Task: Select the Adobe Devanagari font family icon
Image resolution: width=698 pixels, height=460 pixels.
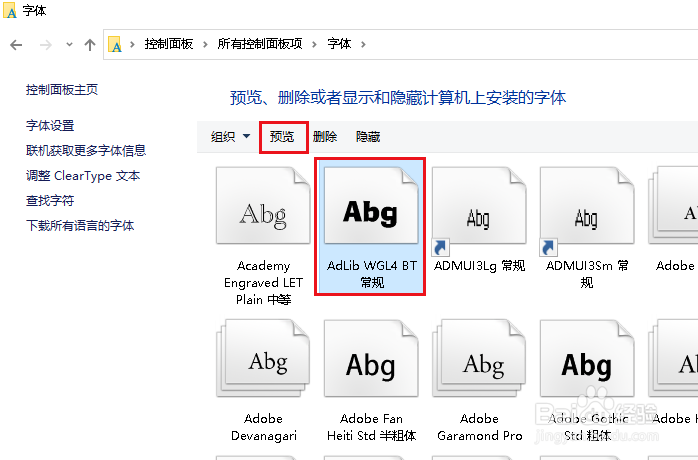Action: [263, 358]
